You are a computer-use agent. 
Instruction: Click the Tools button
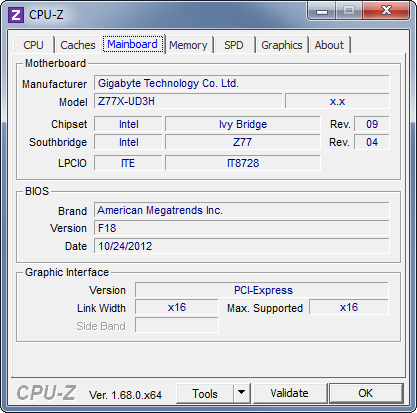pyautogui.click(x=205, y=394)
